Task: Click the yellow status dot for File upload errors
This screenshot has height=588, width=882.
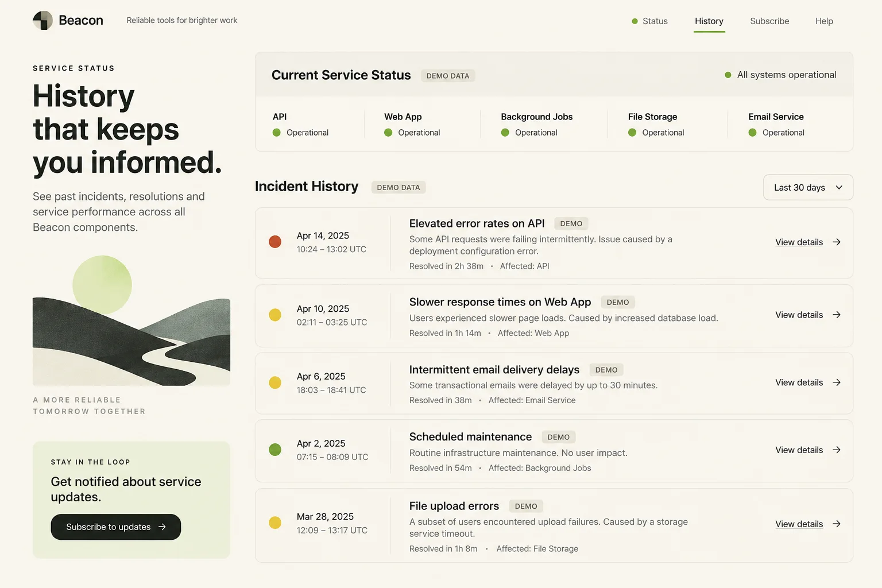Action: [x=275, y=523]
